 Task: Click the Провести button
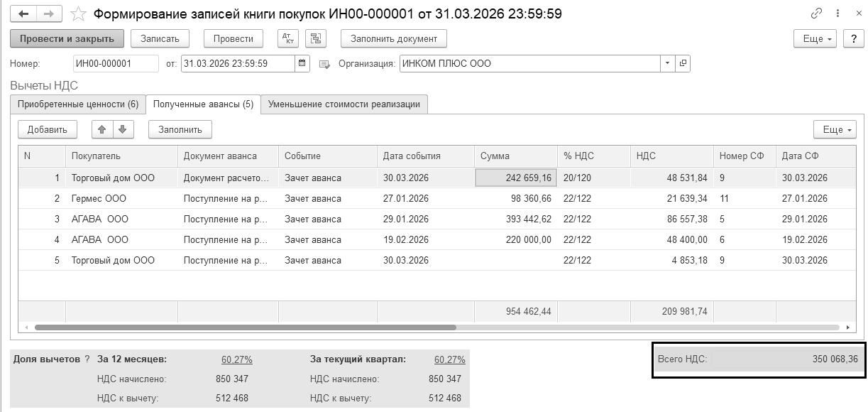coord(234,38)
